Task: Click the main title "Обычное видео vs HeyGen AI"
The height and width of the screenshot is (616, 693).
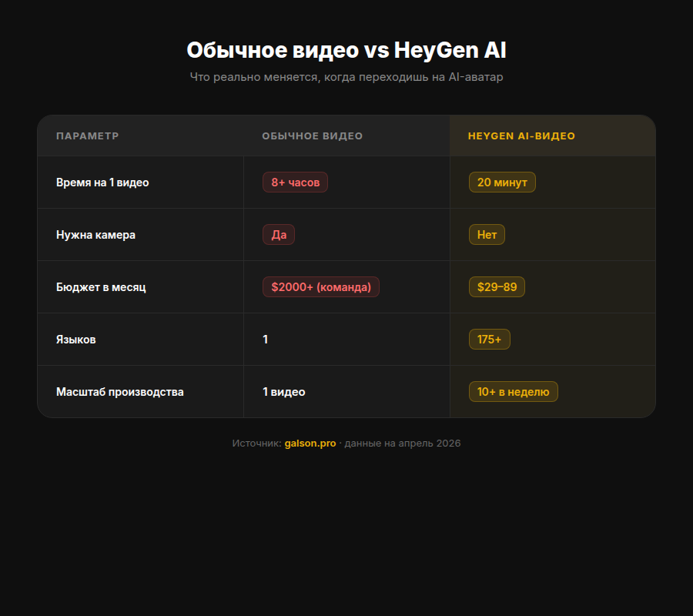Action: click(x=346, y=49)
